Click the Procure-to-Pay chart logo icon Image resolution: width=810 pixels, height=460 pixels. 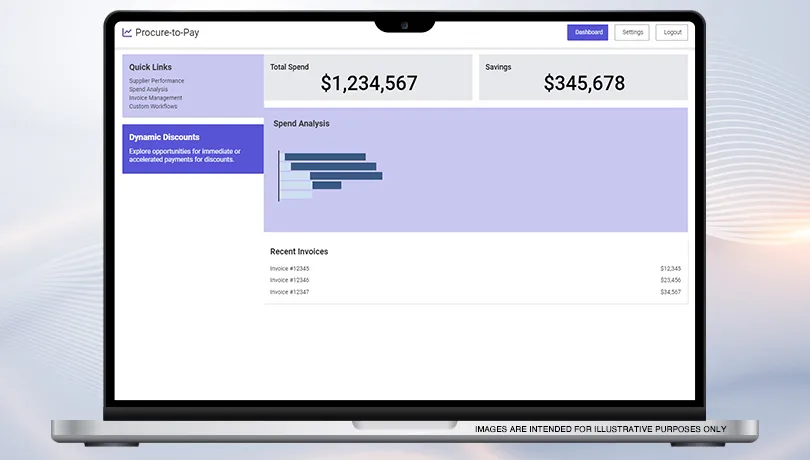[127, 32]
